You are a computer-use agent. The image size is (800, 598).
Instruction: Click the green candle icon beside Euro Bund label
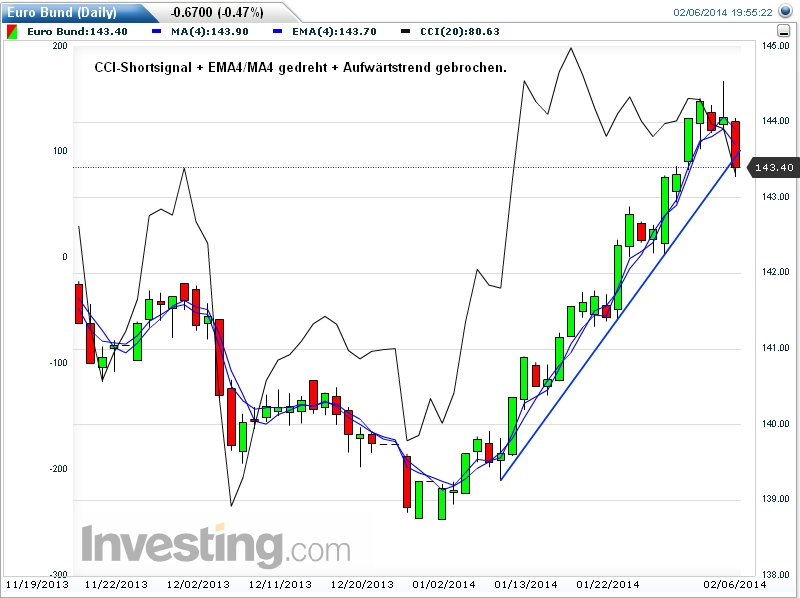(10, 30)
